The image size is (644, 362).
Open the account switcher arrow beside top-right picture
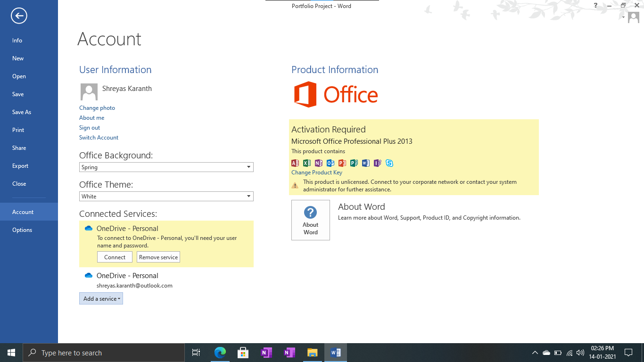coord(623,17)
